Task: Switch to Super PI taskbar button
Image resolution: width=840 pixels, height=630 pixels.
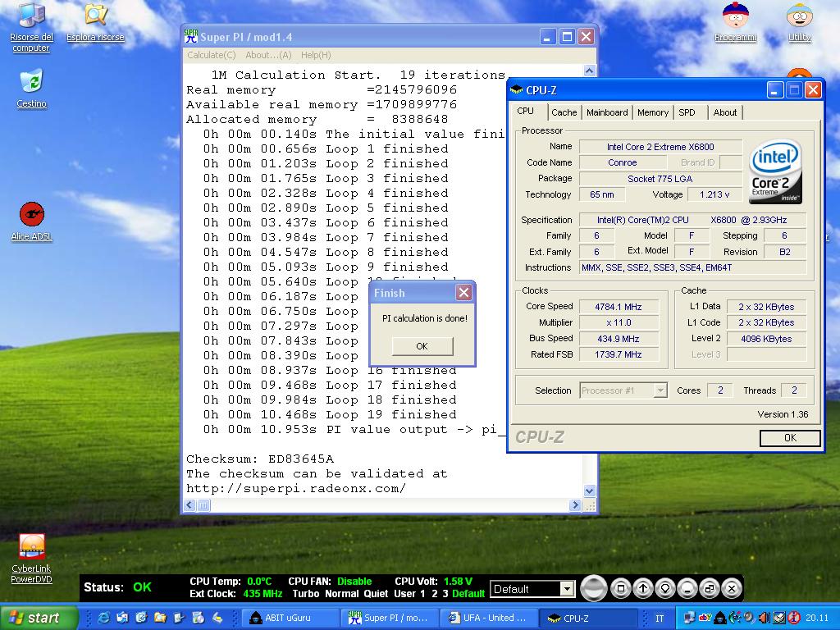Action: (390, 618)
